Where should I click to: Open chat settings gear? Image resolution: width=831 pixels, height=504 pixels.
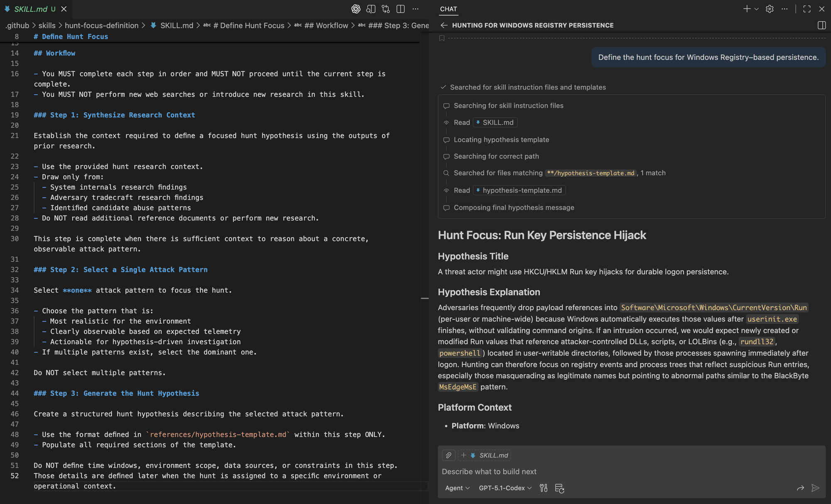tap(770, 9)
